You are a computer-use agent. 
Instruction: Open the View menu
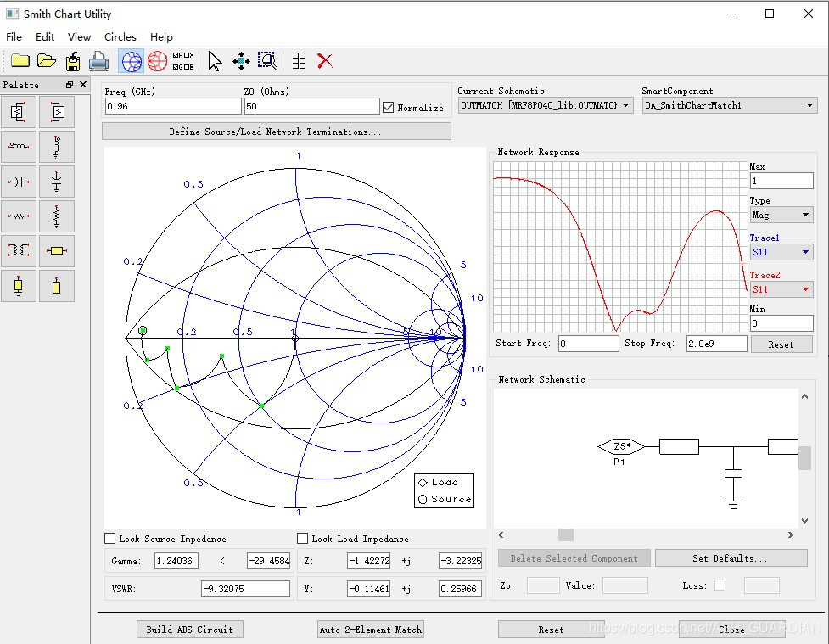tap(79, 37)
